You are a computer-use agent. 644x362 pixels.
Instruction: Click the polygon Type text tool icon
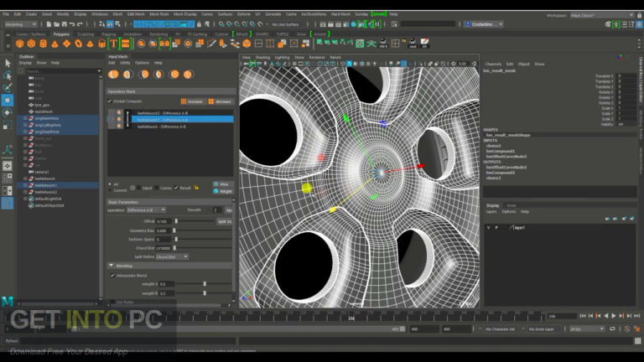pos(113,44)
